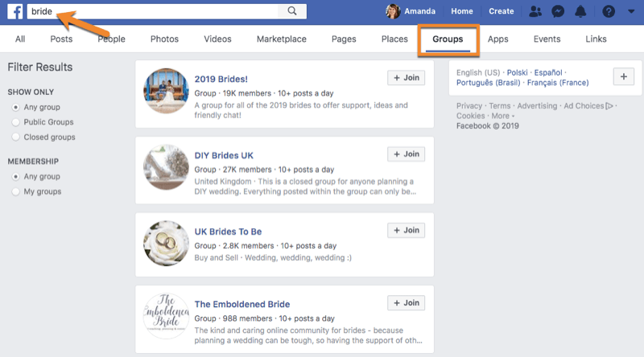Join The Emboldened Bride group
The height and width of the screenshot is (357, 644).
[407, 303]
